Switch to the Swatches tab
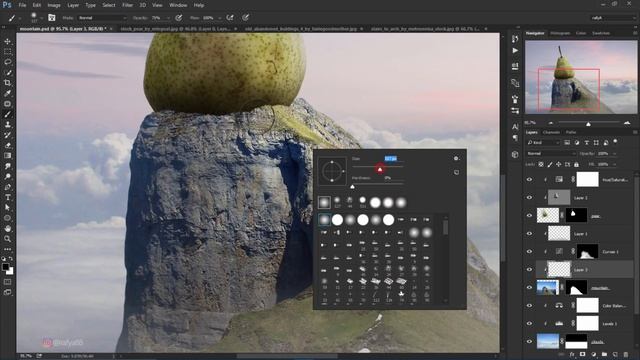The width and height of the screenshot is (640, 360). 601,33
